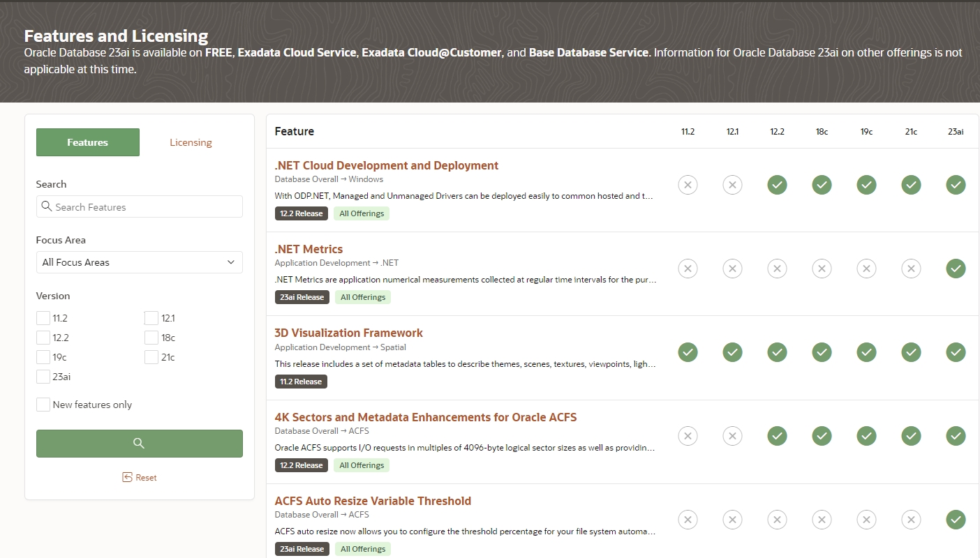The width and height of the screenshot is (980, 558).
Task: Check the 19c version checkbox
Action: point(43,357)
